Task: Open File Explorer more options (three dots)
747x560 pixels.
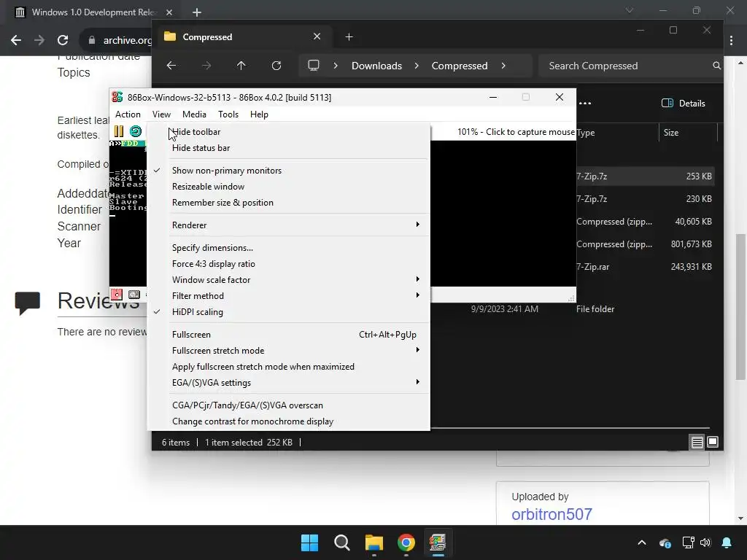Action: tap(585, 104)
